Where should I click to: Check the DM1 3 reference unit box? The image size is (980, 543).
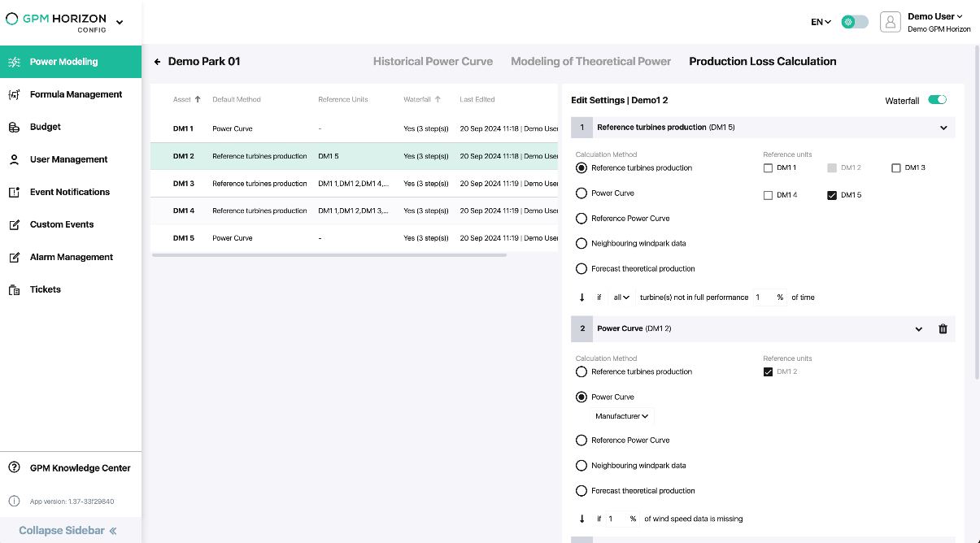(896, 168)
